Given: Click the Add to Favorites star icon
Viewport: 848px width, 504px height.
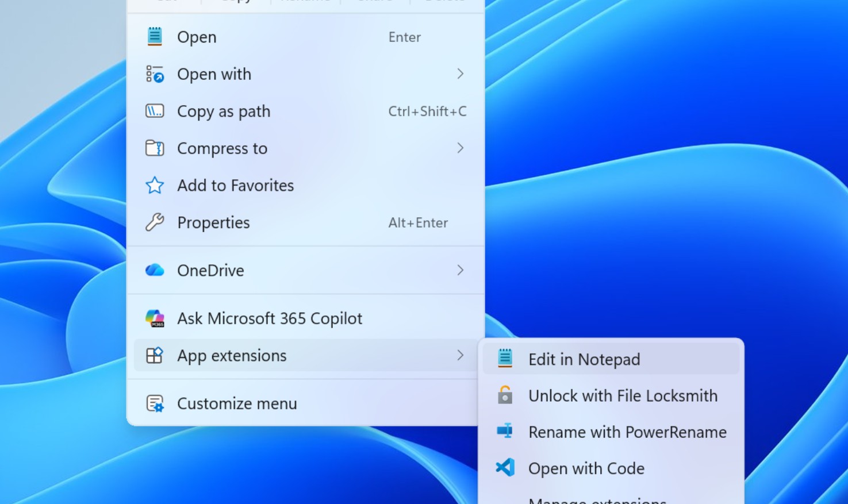Looking at the screenshot, I should tap(155, 185).
